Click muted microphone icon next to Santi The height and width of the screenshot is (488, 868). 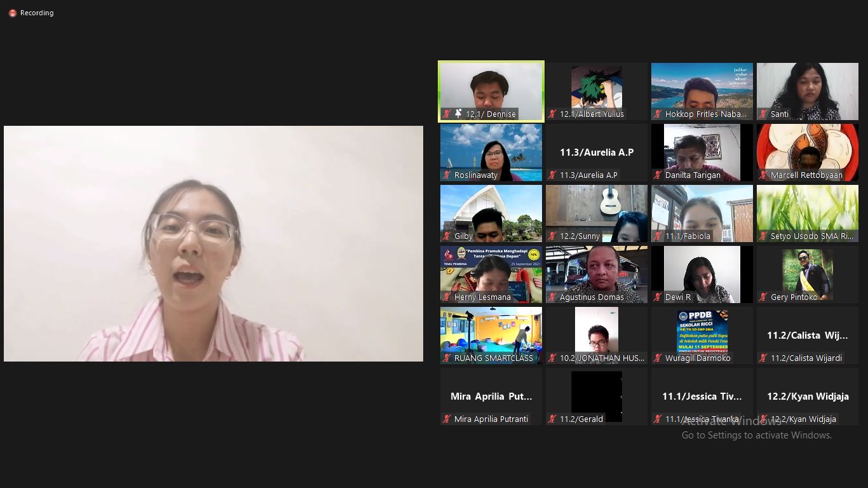point(763,114)
